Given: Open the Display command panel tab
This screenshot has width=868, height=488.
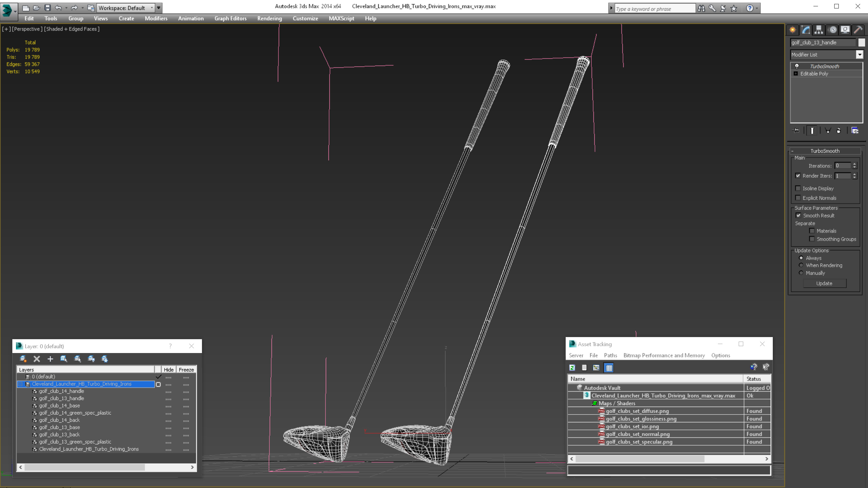Looking at the screenshot, I should coord(845,30).
